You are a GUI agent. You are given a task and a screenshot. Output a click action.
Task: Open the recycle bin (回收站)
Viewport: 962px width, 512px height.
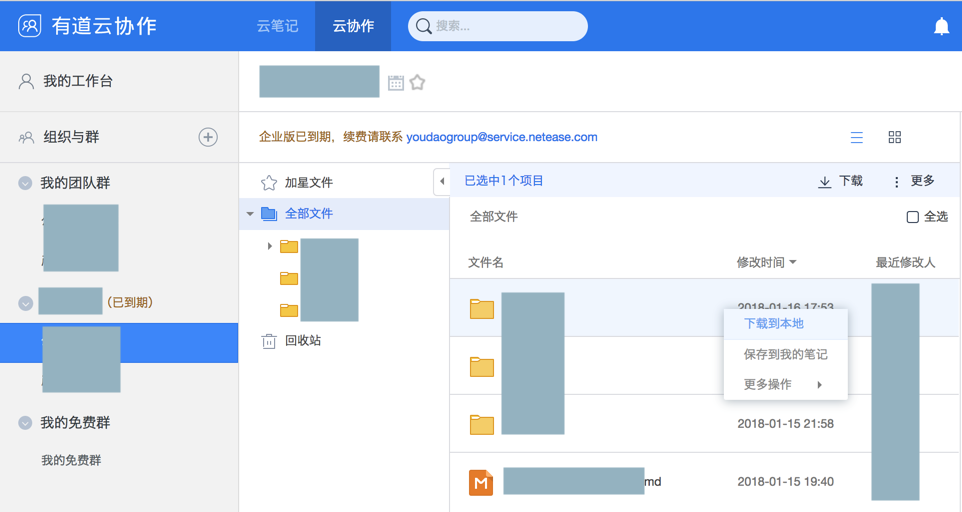click(302, 341)
